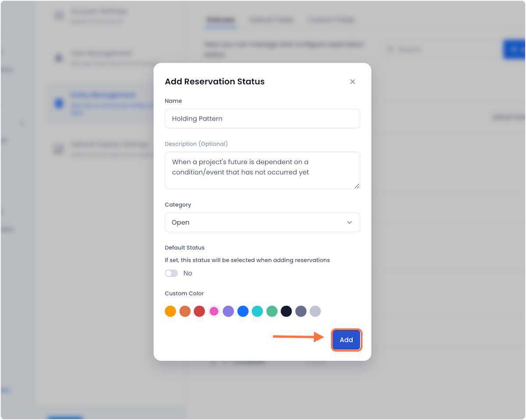Select the orange color swatch

pos(170,311)
